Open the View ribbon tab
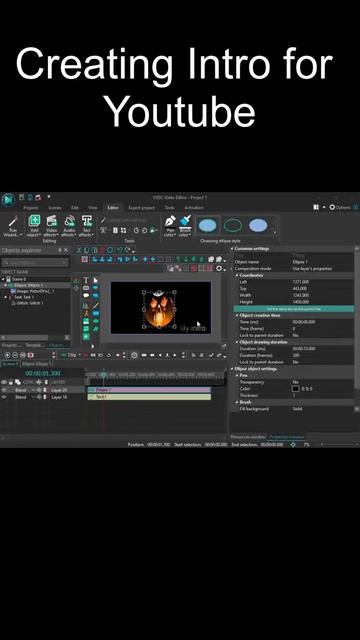This screenshot has width=360, height=640. [93, 208]
